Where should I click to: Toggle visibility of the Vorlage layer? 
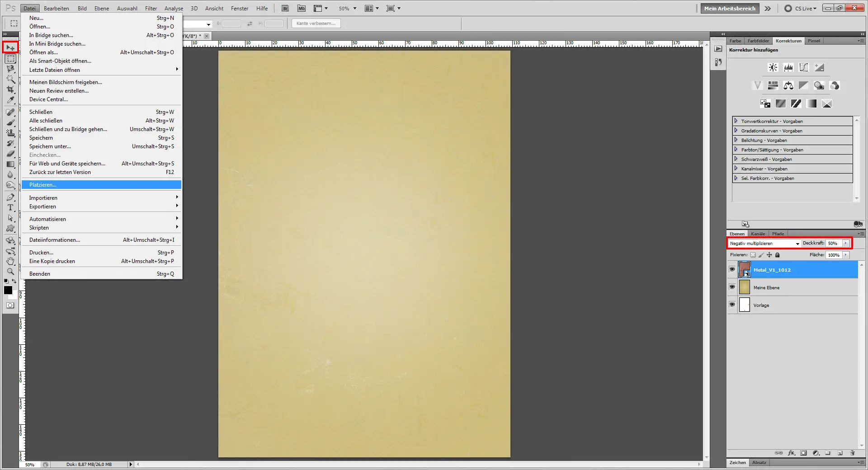click(732, 305)
